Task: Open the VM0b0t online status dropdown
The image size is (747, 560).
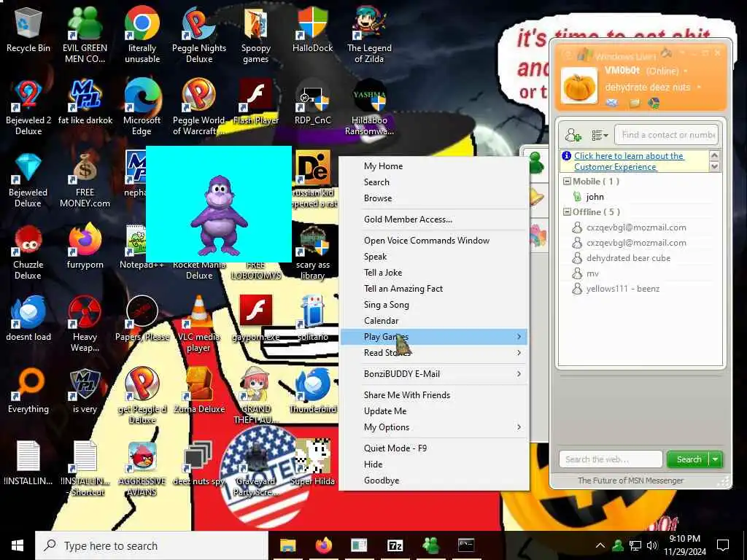Action: [686, 71]
